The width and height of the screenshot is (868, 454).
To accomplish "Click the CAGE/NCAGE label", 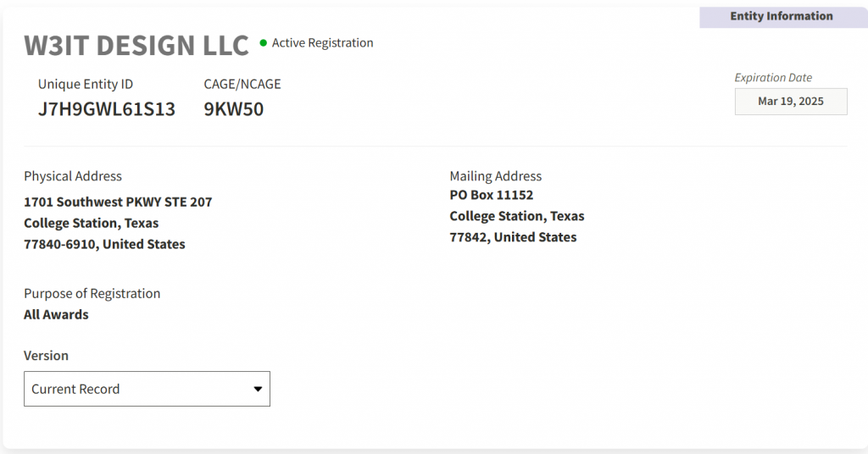I will tap(242, 84).
